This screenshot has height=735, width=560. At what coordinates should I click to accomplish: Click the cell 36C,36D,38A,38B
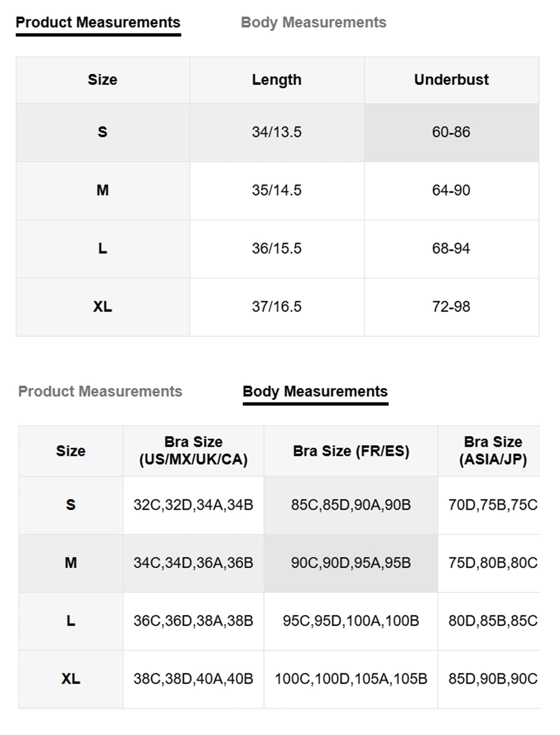click(193, 621)
